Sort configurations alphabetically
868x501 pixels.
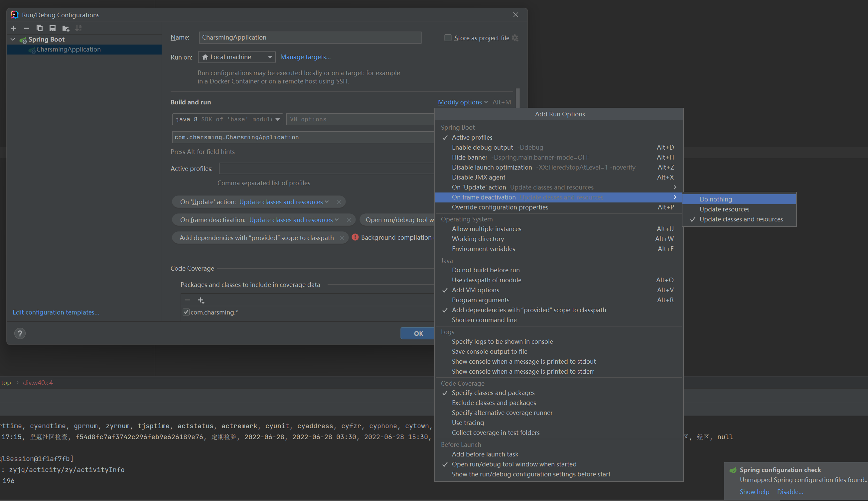click(79, 28)
